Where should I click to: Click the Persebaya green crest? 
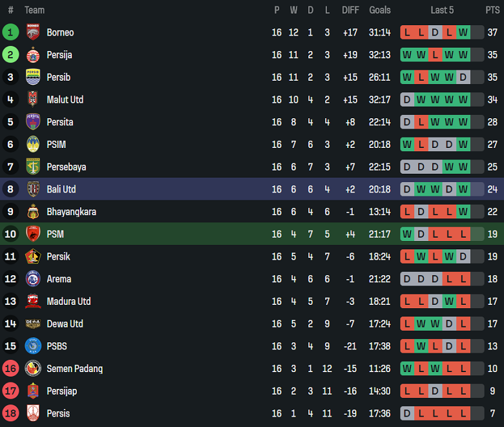coord(33,167)
